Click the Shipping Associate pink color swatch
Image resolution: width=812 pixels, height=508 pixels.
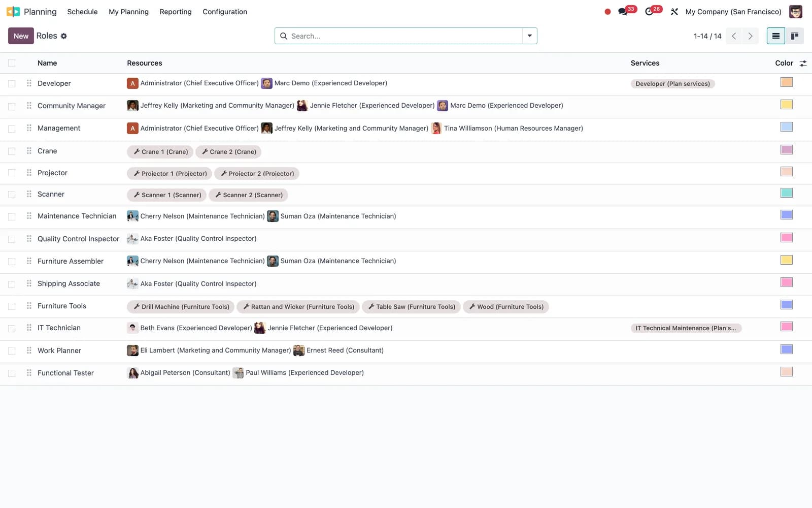pyautogui.click(x=787, y=282)
